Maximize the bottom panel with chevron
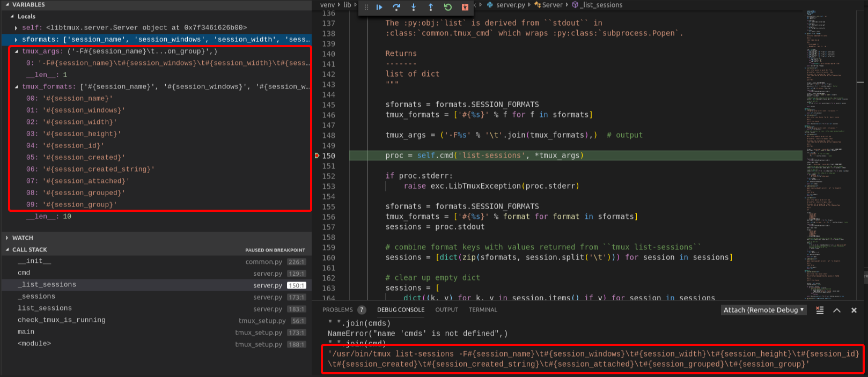 837,310
